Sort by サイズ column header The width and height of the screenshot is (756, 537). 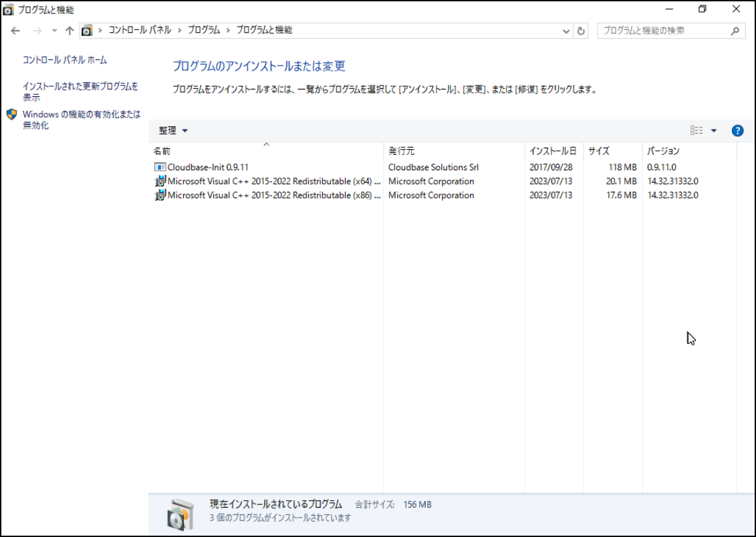(613, 151)
